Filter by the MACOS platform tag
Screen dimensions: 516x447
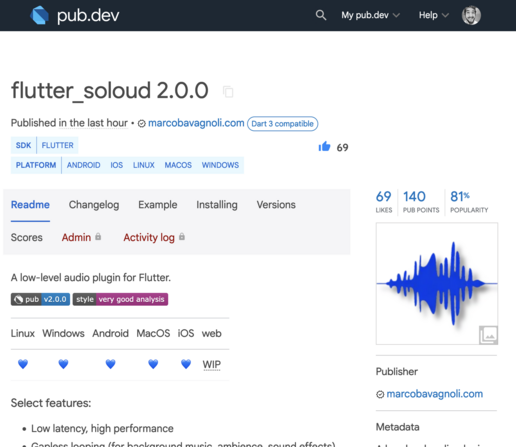click(x=178, y=165)
